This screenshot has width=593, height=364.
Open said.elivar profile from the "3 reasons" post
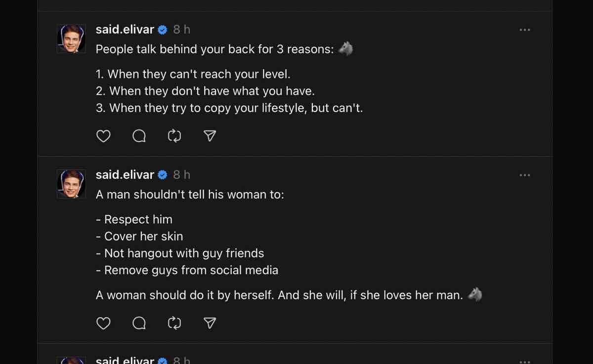click(125, 30)
